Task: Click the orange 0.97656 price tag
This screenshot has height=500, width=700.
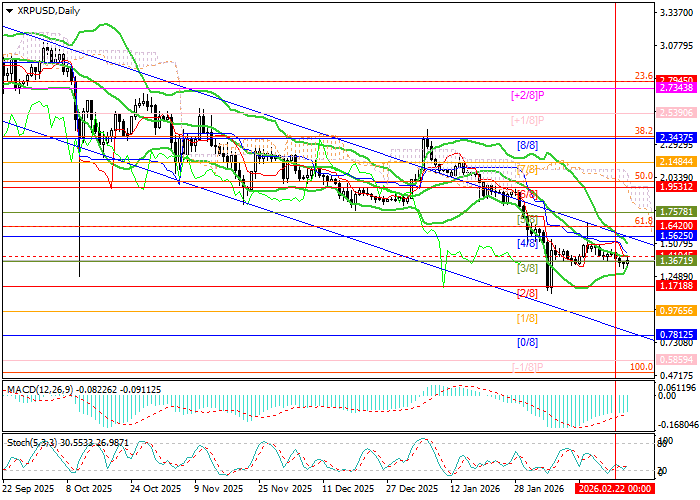Action: 676,311
